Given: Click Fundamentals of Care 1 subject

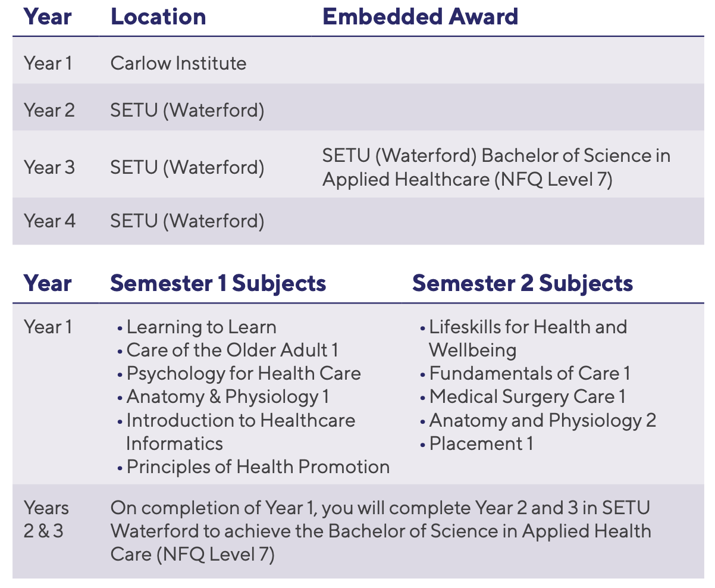Looking at the screenshot, I should [x=529, y=374].
